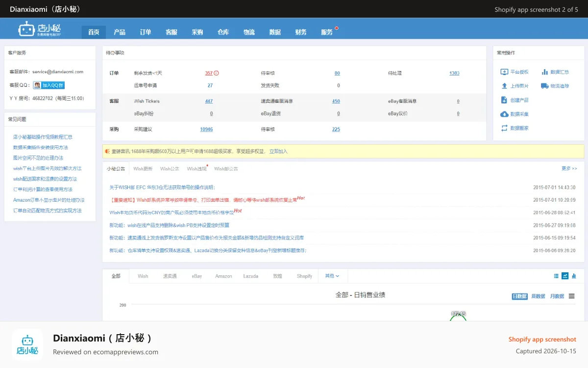Open the 447 Wish Tickets count
This screenshot has width=588, height=368.
click(209, 101)
